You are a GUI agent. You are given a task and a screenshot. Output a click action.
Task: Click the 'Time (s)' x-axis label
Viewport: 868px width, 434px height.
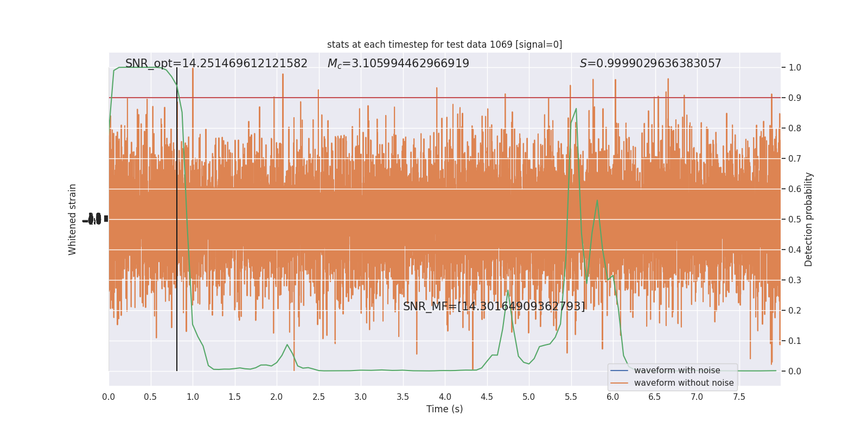444,409
